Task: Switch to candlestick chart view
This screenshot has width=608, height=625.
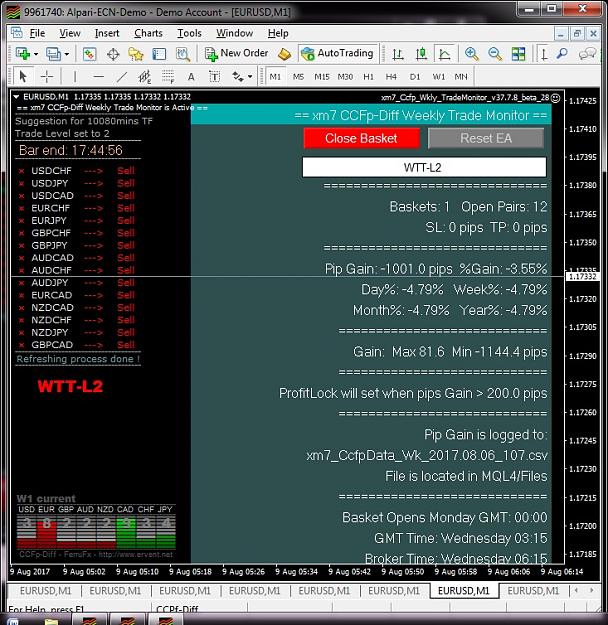Action: pos(421,54)
